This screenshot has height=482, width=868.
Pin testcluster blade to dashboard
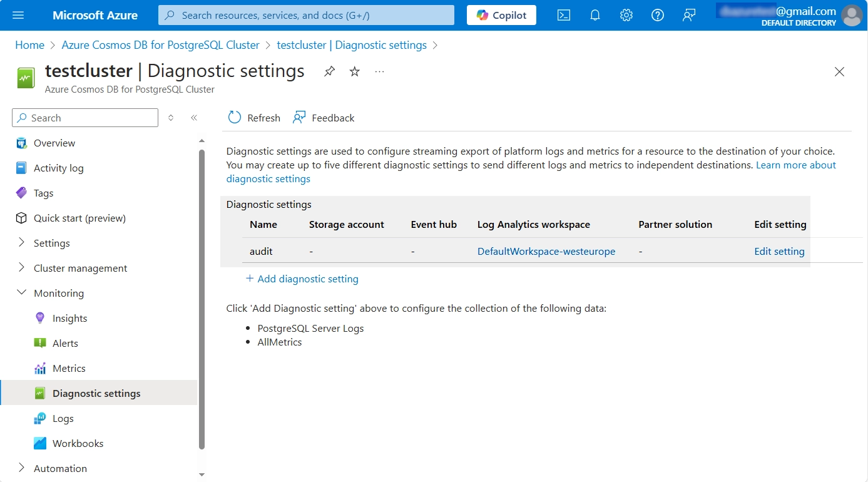[329, 71]
